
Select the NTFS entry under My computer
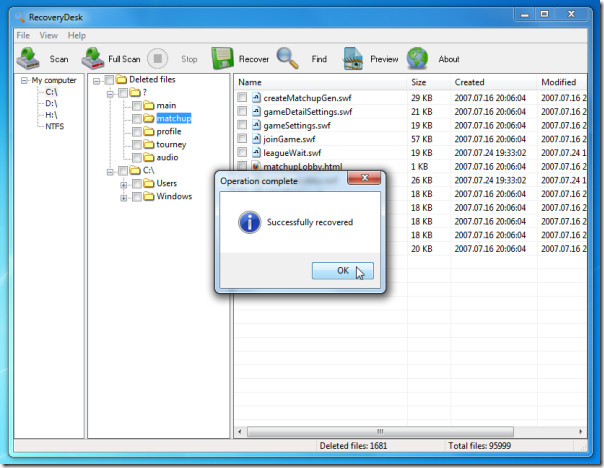pyautogui.click(x=55, y=127)
